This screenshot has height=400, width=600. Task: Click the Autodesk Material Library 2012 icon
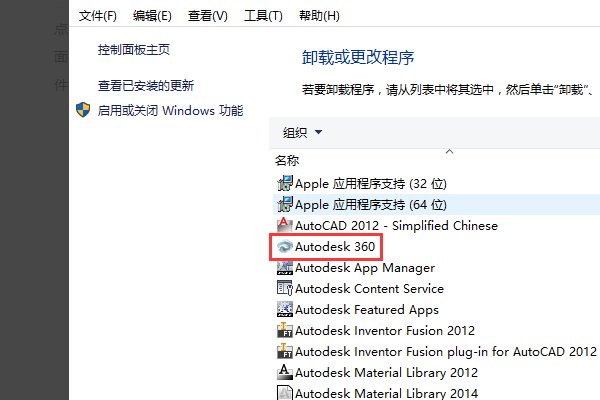tap(285, 372)
